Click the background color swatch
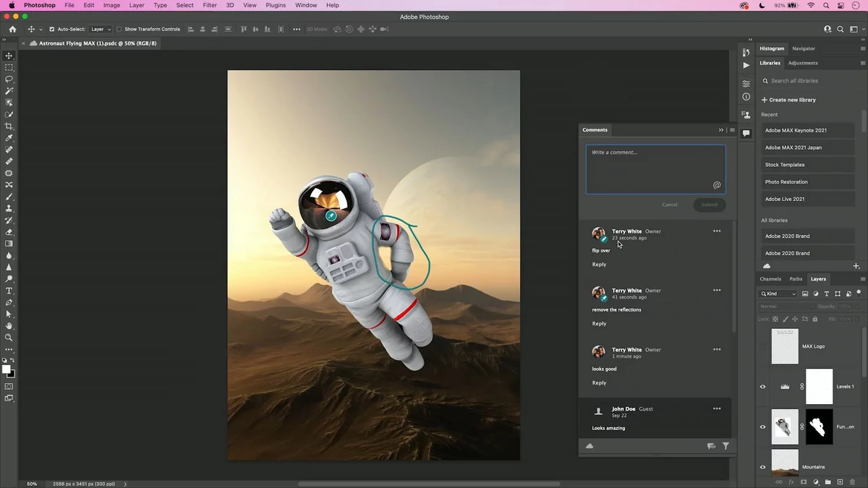The image size is (868, 488). pos(11,374)
